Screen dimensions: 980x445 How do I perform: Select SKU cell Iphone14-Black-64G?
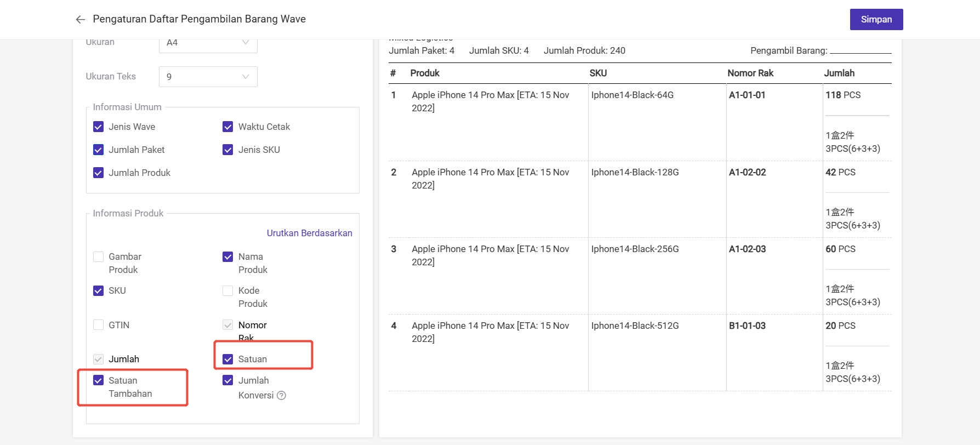[633, 95]
